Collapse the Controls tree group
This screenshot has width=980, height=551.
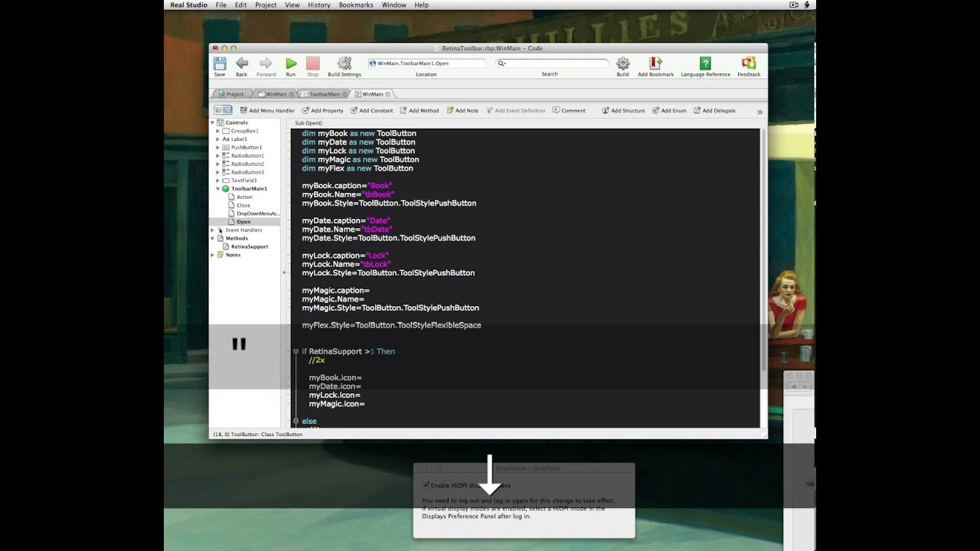click(x=213, y=122)
